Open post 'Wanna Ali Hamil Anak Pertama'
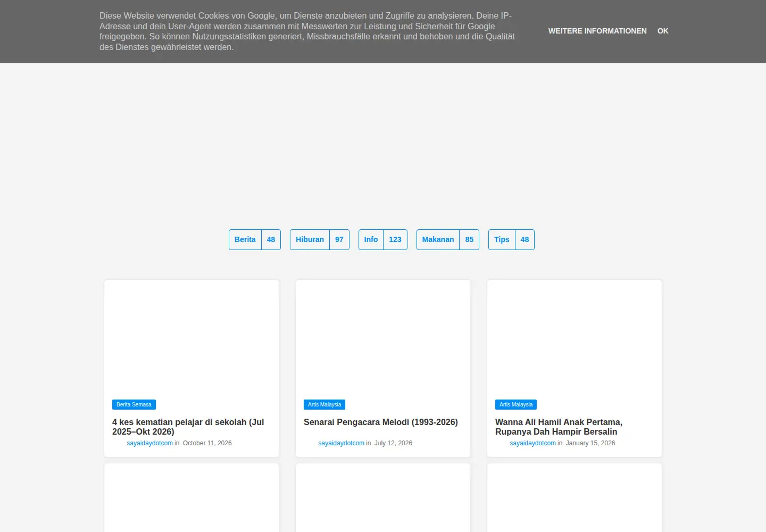 coord(559,427)
